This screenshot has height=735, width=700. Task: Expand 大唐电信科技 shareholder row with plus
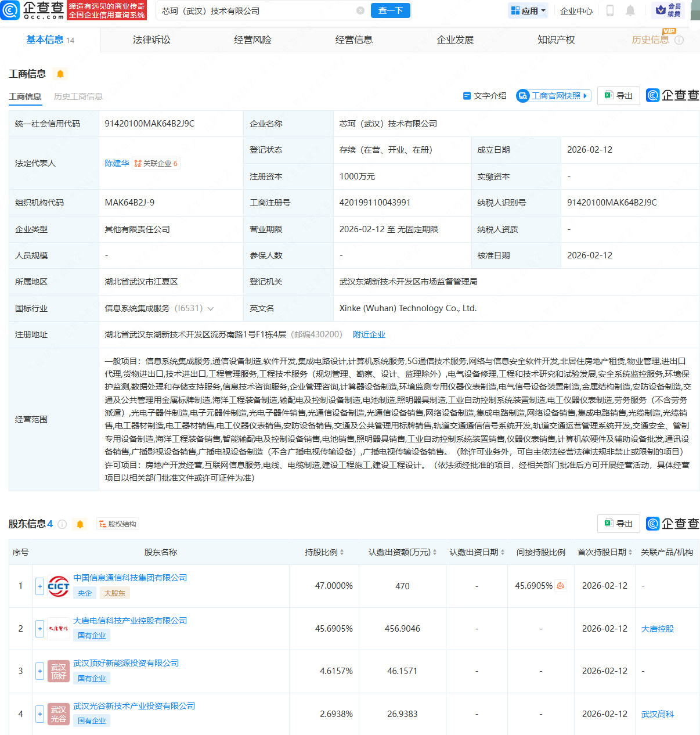tap(39, 628)
